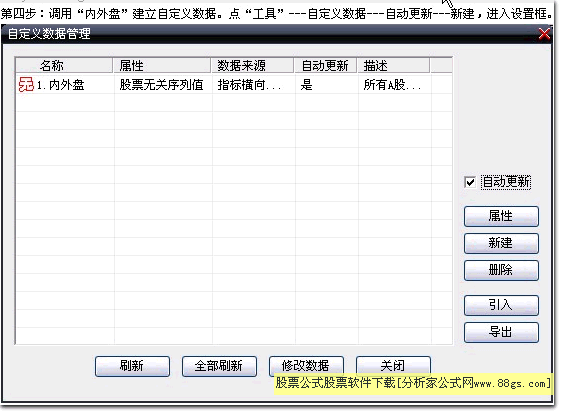Click the 删除 button
561x412 pixels.
click(501, 270)
